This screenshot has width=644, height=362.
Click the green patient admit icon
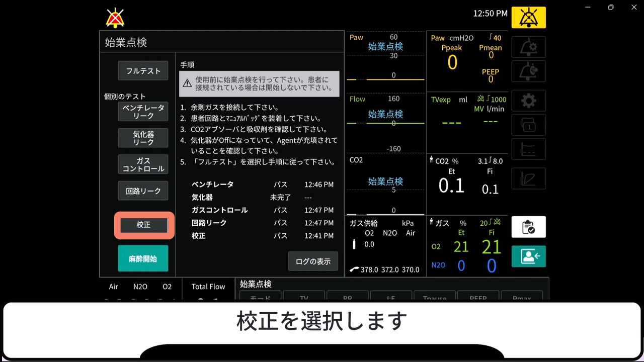tap(528, 256)
